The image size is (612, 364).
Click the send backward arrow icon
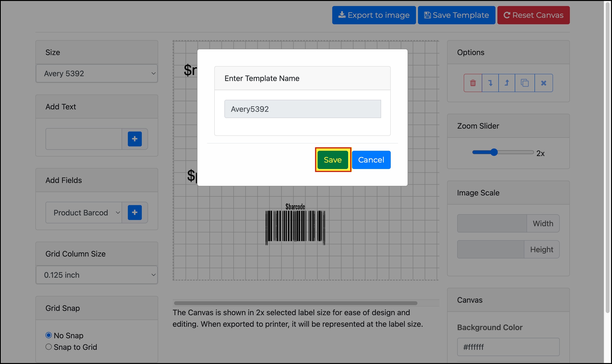pyautogui.click(x=490, y=83)
